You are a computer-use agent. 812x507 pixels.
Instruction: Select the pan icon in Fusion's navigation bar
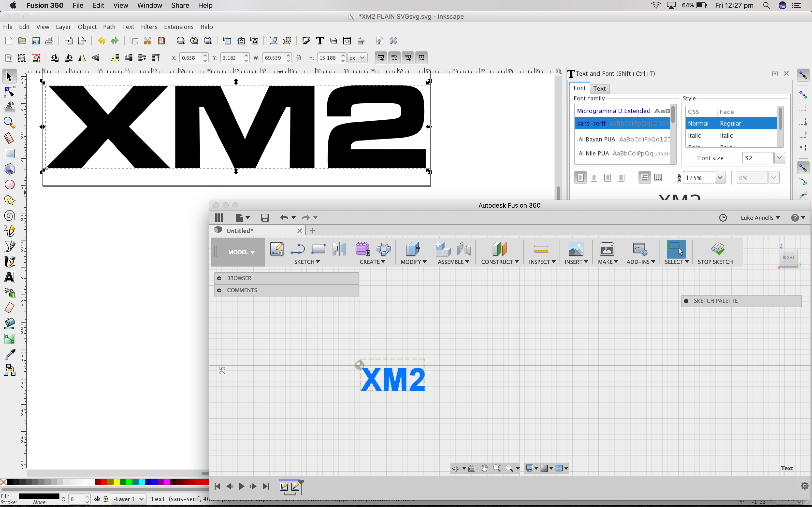point(484,468)
